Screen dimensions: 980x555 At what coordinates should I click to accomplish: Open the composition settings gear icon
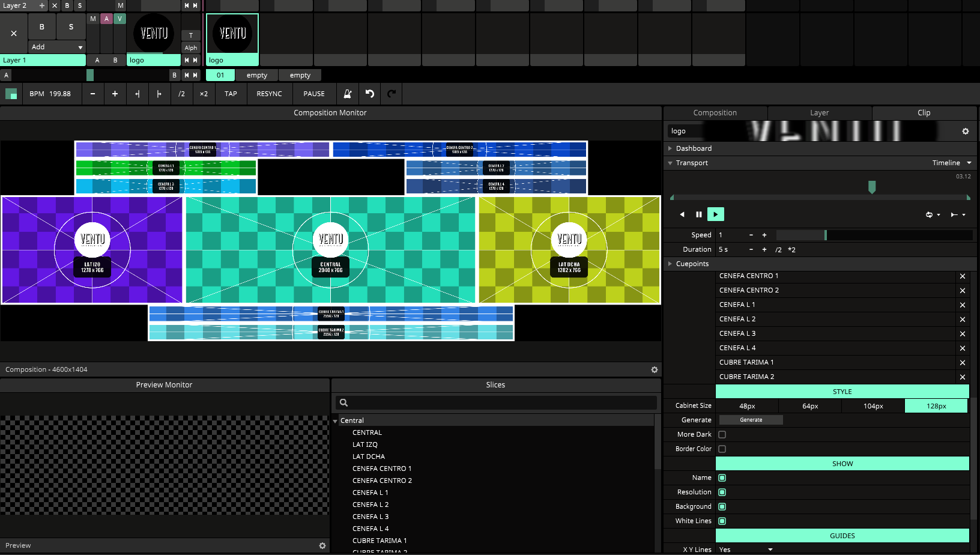coord(654,369)
